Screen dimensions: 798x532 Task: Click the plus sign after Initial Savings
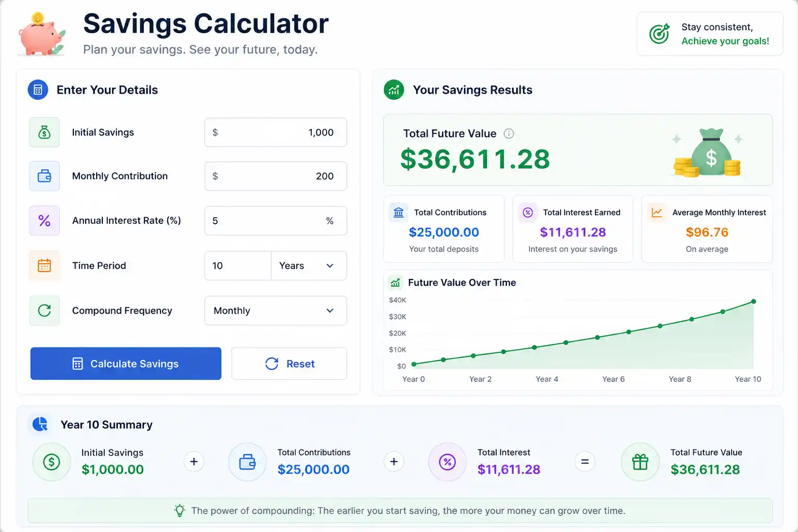click(194, 461)
